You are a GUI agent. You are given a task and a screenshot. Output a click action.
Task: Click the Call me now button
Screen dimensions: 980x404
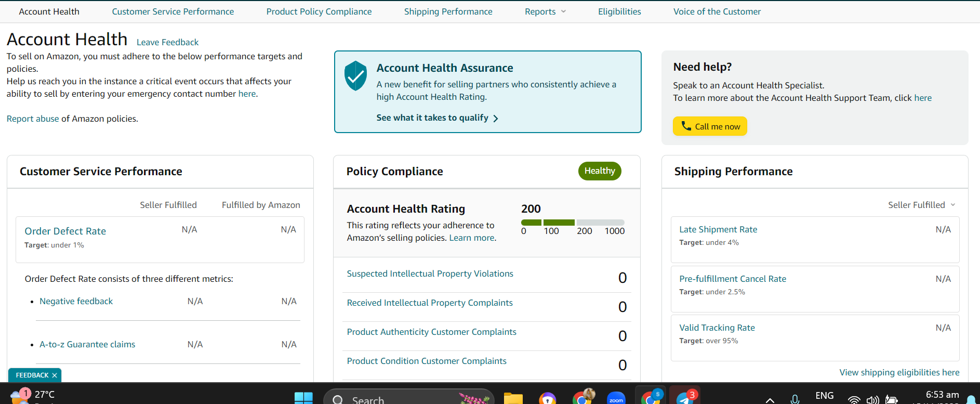pyautogui.click(x=710, y=126)
